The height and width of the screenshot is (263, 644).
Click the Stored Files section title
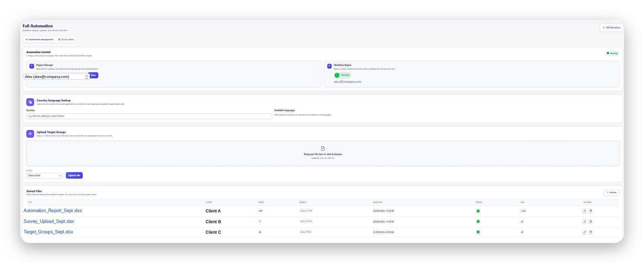pos(34,191)
